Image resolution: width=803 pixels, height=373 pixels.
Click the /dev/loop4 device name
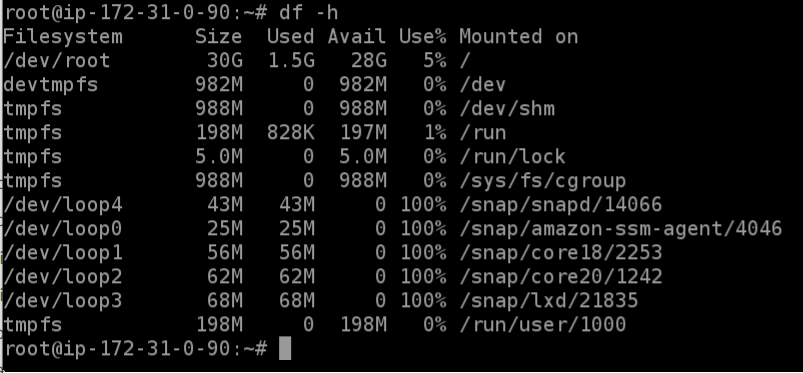(63, 204)
